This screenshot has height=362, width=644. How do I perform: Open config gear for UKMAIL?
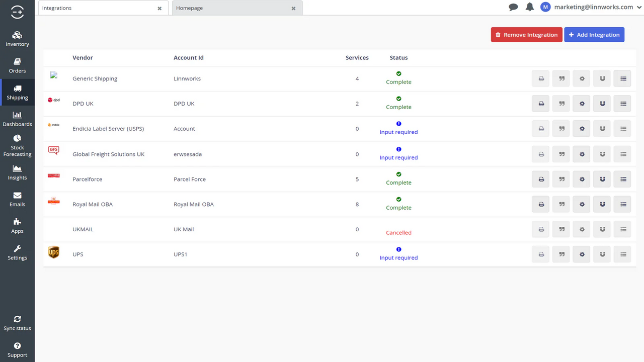pyautogui.click(x=582, y=229)
